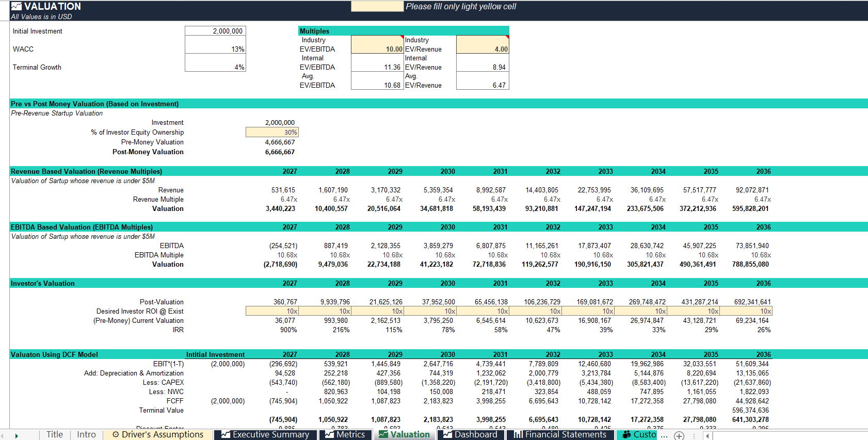The width and height of the screenshot is (868, 440).
Task: Switch to the Intro sheet tab
Action: (x=86, y=435)
